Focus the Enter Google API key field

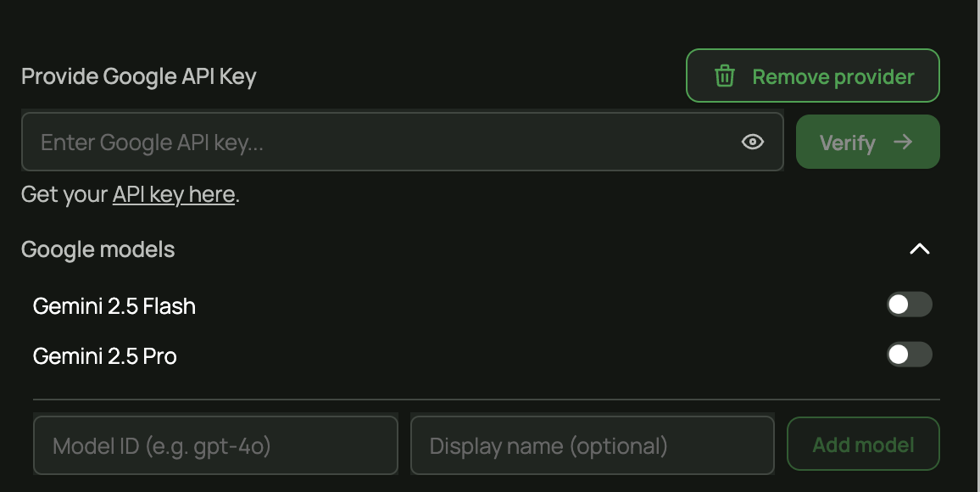[x=381, y=142]
